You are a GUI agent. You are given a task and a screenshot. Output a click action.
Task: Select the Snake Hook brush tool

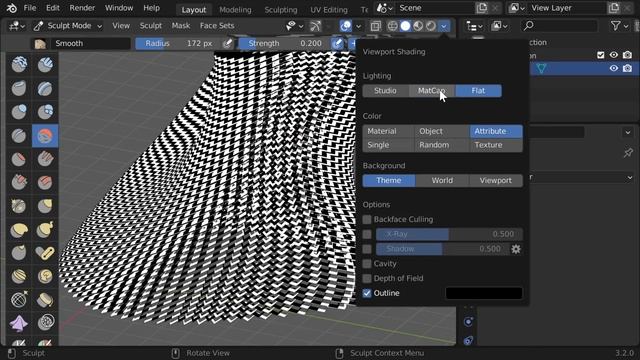pyautogui.click(x=45, y=230)
